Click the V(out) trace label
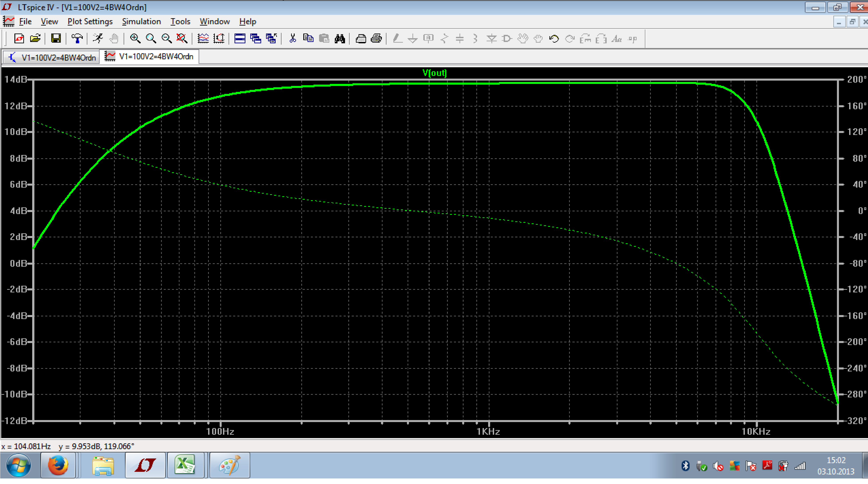The width and height of the screenshot is (868, 484). pos(434,73)
